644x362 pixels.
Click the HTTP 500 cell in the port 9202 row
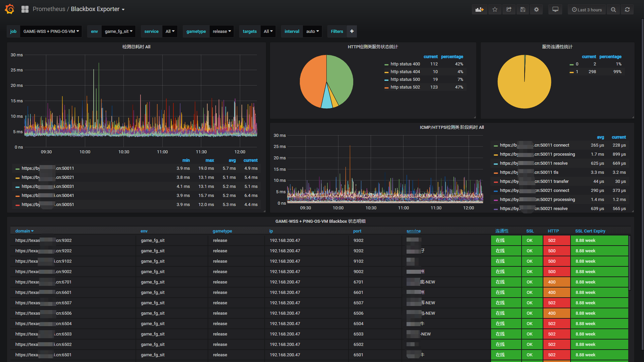pos(556,251)
